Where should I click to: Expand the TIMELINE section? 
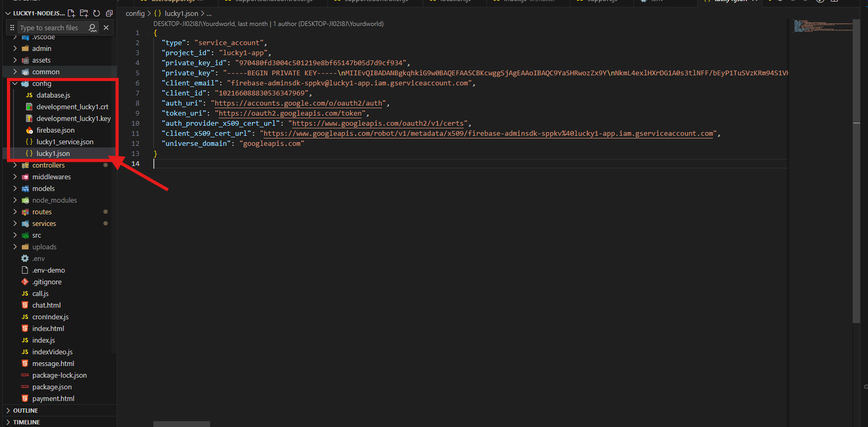[x=27, y=422]
